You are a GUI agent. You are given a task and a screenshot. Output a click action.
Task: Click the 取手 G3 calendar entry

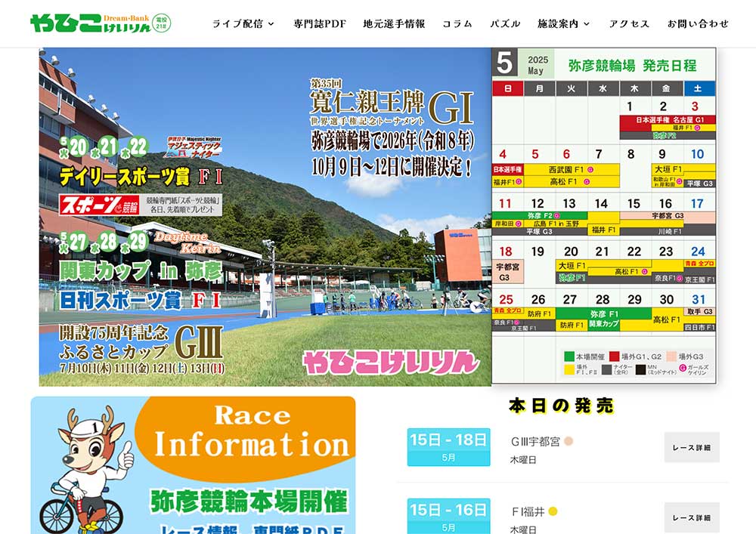tap(699, 311)
